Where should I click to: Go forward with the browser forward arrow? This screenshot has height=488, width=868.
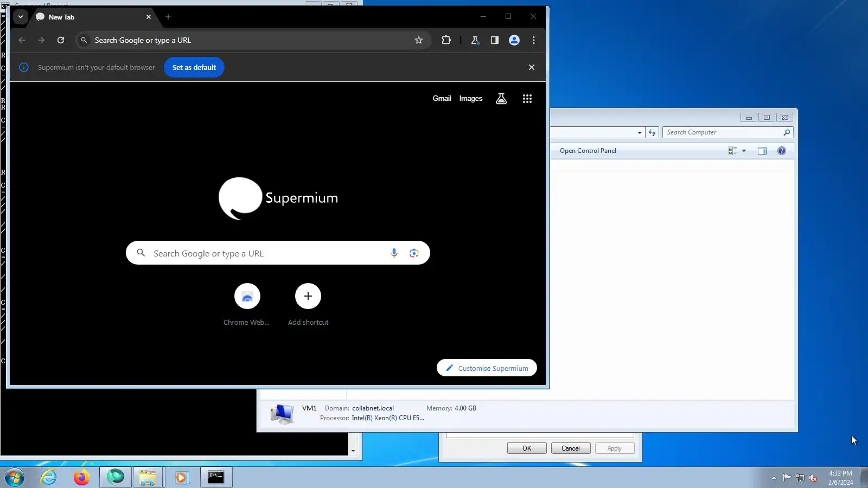click(x=41, y=40)
